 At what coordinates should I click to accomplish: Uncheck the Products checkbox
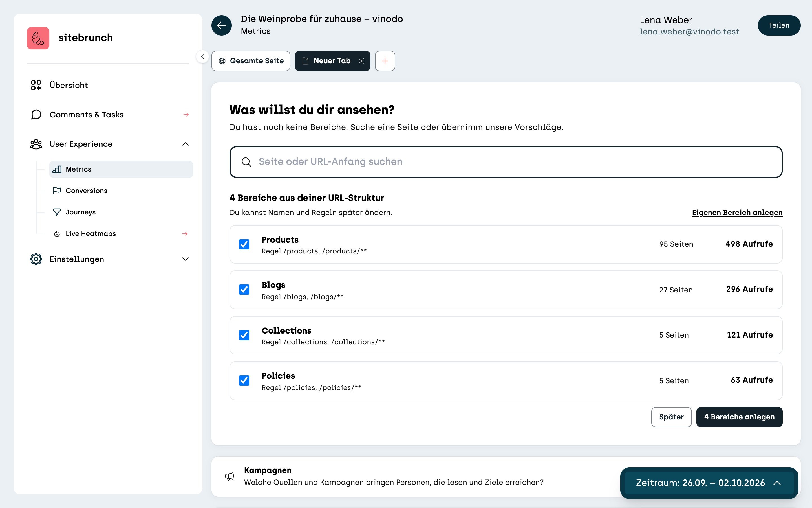244,244
